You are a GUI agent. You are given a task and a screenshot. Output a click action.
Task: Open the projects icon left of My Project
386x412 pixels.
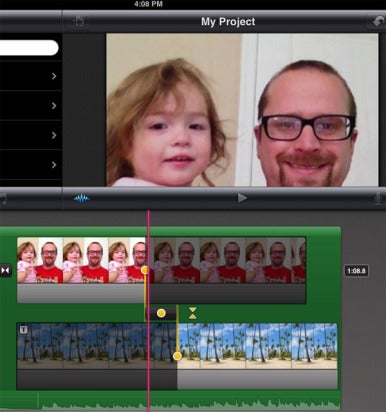(x=79, y=22)
